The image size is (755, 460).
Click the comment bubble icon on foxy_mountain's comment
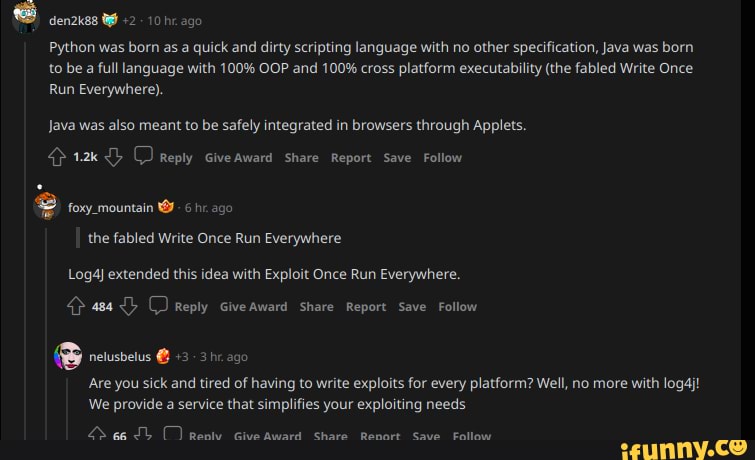pos(158,306)
